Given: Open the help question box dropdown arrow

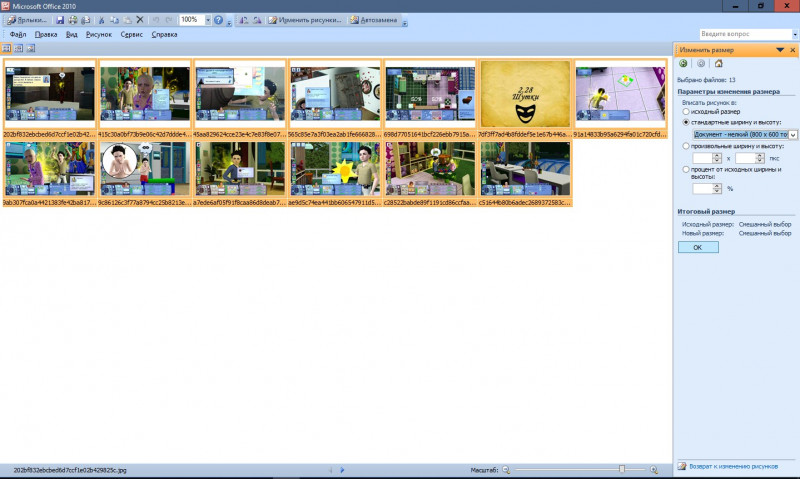Looking at the screenshot, I should point(794,34).
